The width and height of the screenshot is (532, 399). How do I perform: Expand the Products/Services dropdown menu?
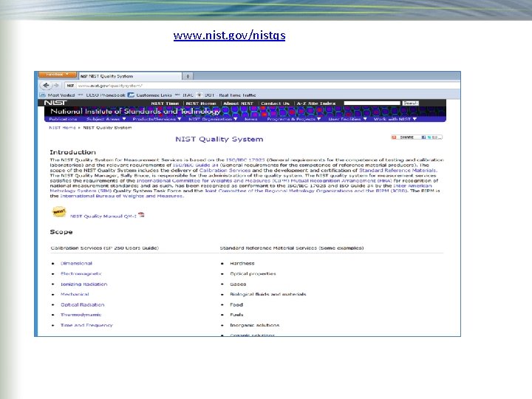(157, 119)
